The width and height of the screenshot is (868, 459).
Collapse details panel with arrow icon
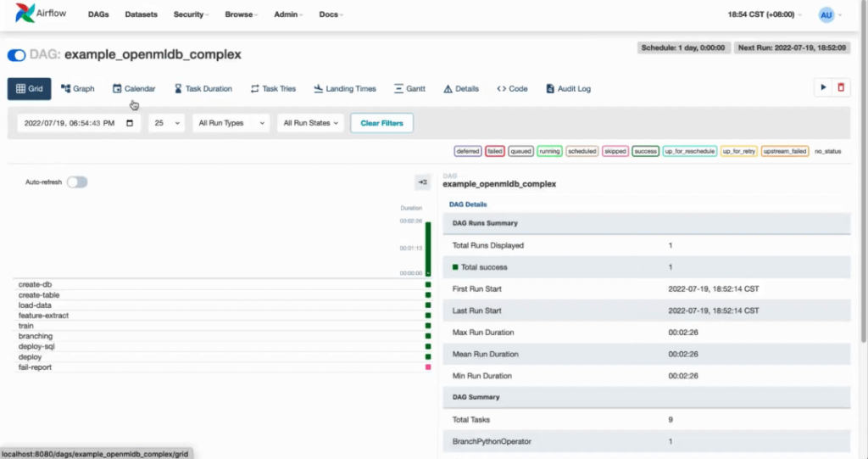point(423,182)
